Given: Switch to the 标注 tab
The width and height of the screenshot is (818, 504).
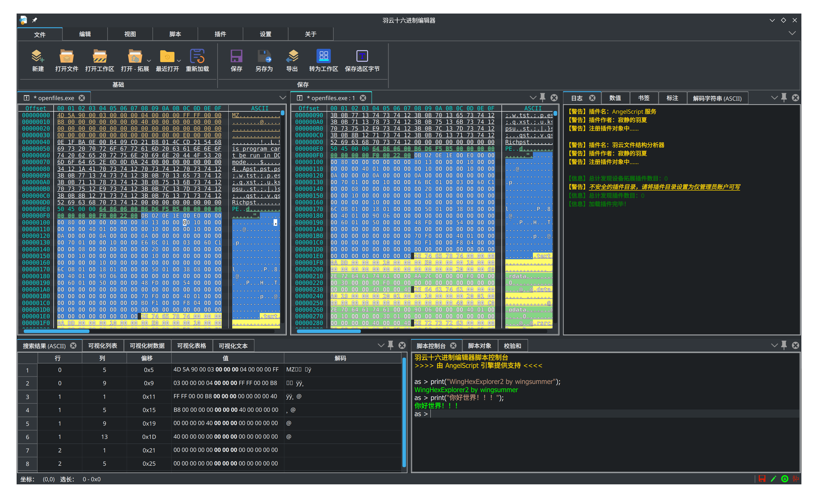Looking at the screenshot, I should click(x=672, y=98).
